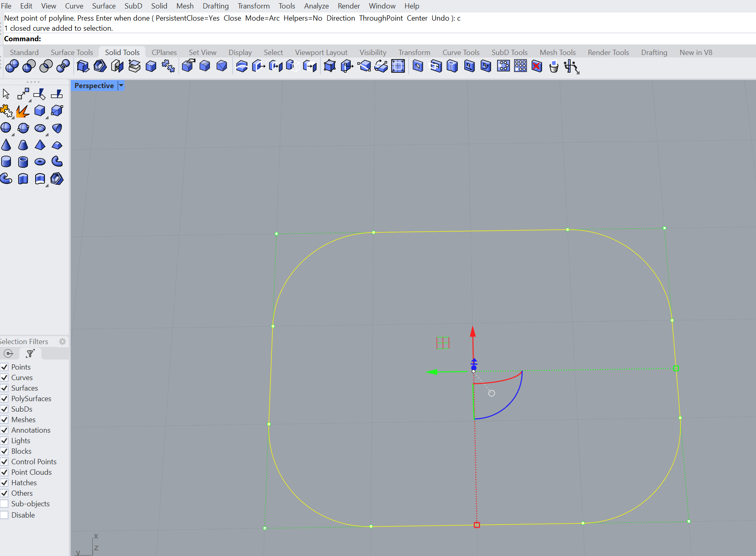Switch to the Curve Tools tab

[461, 52]
